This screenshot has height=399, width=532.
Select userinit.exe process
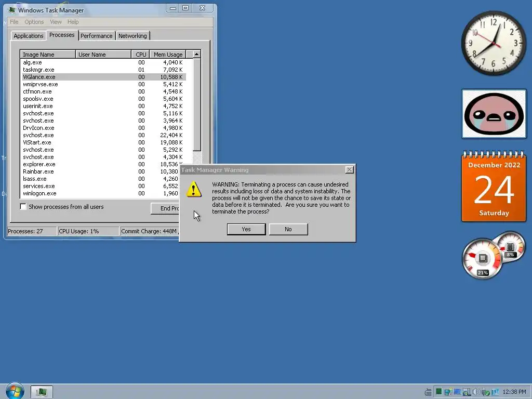tap(103, 106)
